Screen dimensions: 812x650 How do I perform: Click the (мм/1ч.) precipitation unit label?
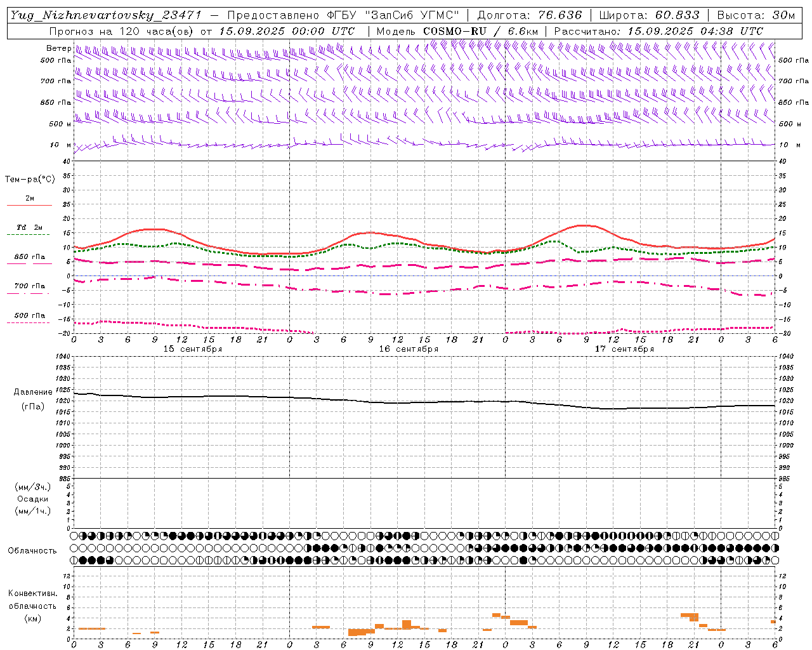(x=33, y=511)
